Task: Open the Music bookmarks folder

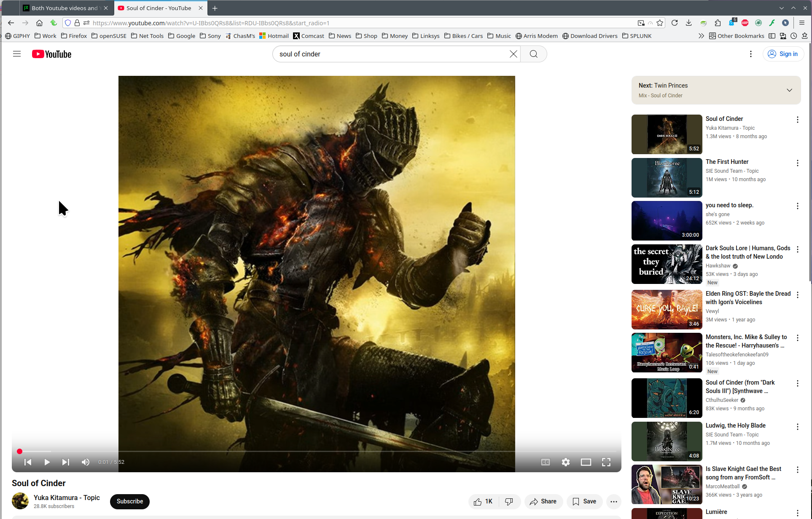Action: click(499, 36)
